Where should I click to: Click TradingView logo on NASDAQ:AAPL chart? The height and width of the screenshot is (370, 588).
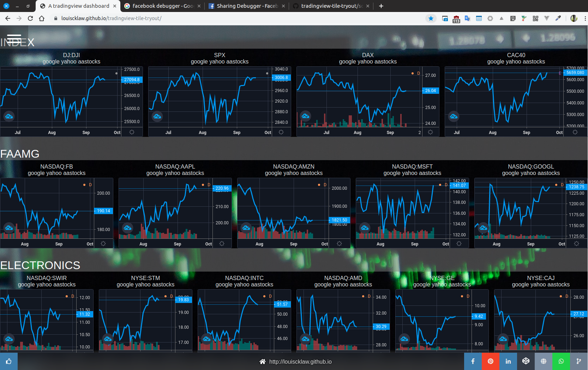127,228
